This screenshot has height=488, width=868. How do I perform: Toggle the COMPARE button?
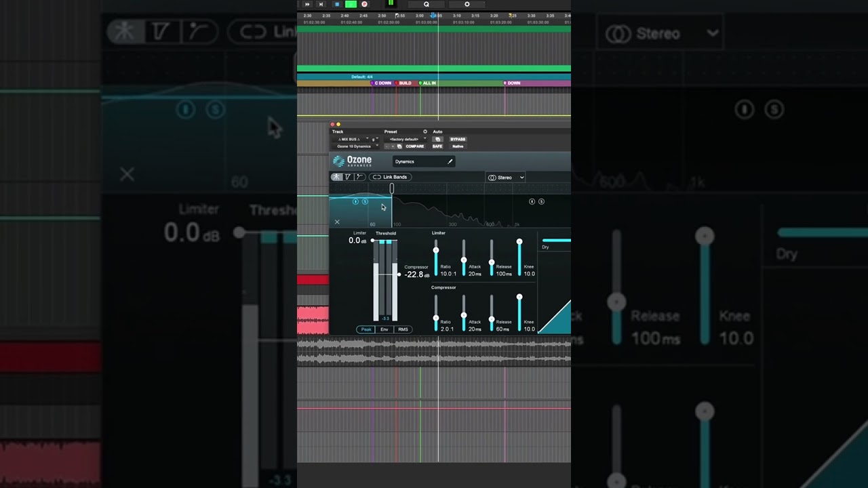click(x=414, y=146)
